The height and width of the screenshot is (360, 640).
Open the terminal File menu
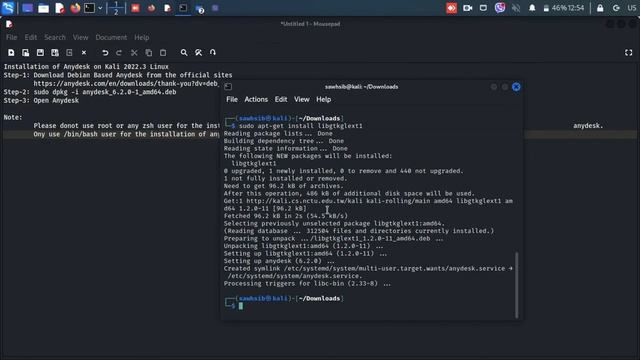232,100
